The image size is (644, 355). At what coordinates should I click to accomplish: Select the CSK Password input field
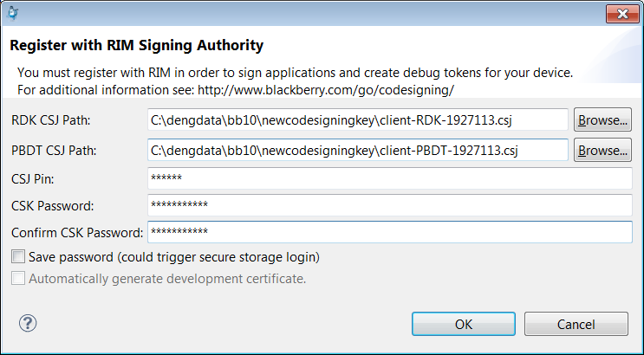[390, 205]
